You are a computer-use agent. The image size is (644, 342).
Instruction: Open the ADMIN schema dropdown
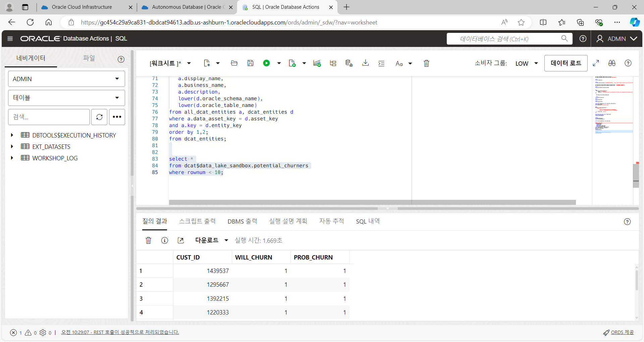[x=66, y=79]
